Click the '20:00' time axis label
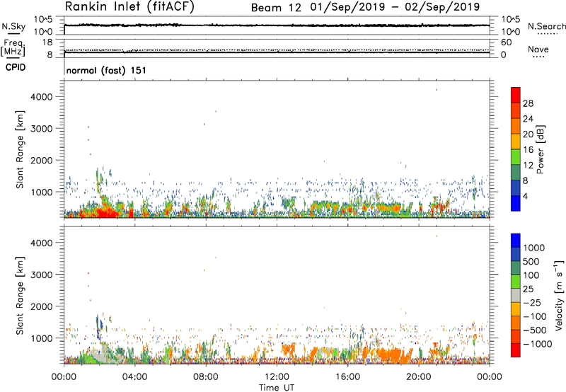This screenshot has width=566, height=392. [419, 377]
